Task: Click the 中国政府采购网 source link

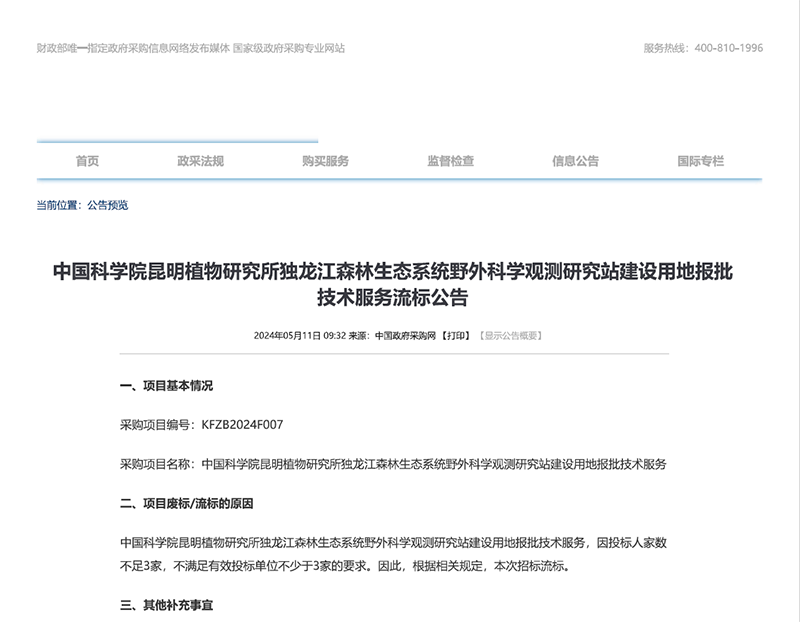Action: (x=405, y=336)
